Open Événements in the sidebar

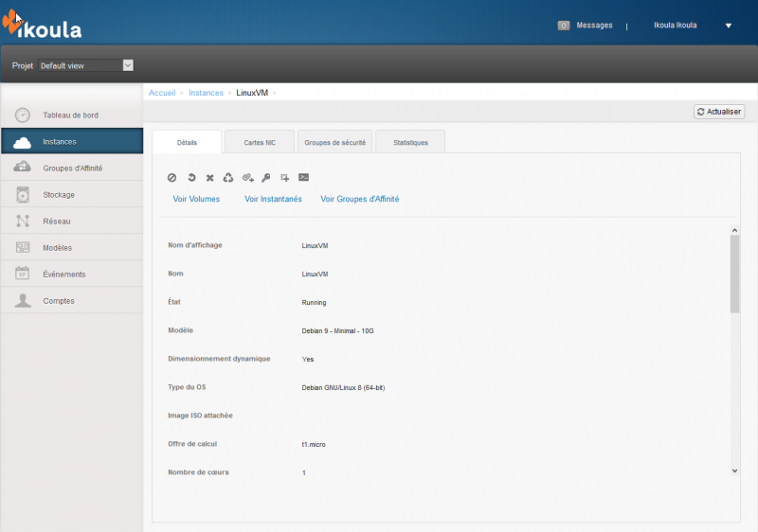(72, 274)
